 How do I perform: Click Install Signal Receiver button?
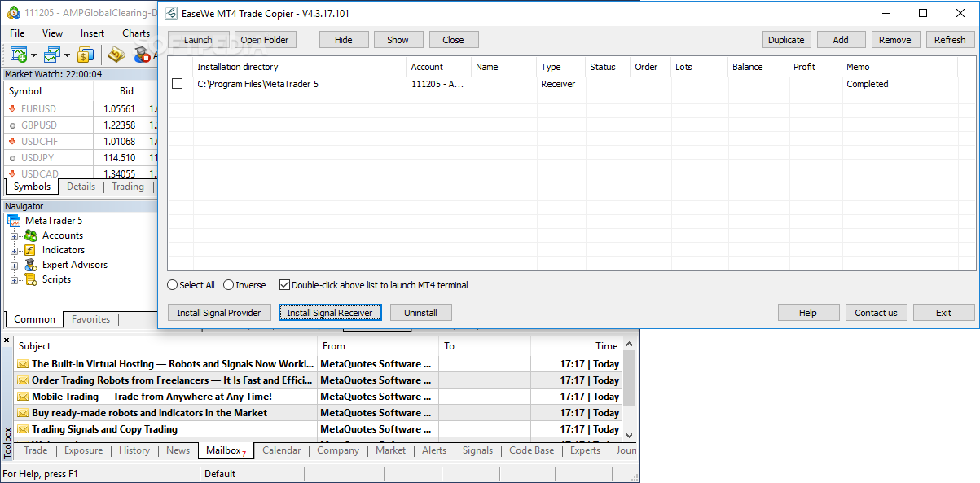(x=330, y=313)
